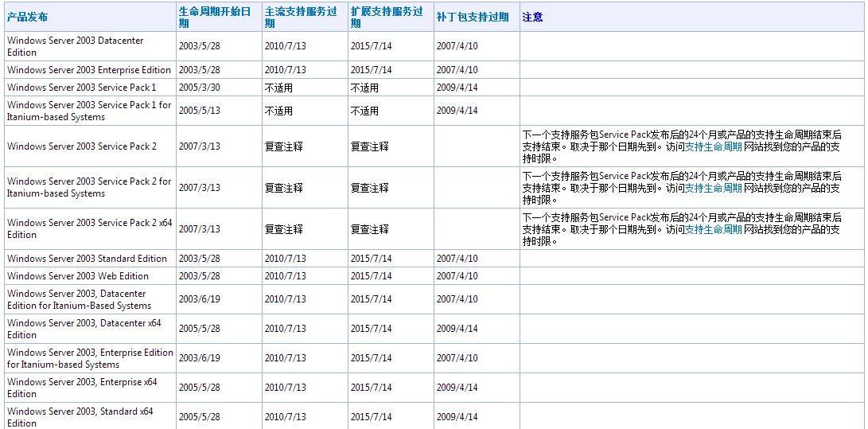Follow 支持生命周期 link in Service Pack 2 x64 Edition row

[714, 229]
